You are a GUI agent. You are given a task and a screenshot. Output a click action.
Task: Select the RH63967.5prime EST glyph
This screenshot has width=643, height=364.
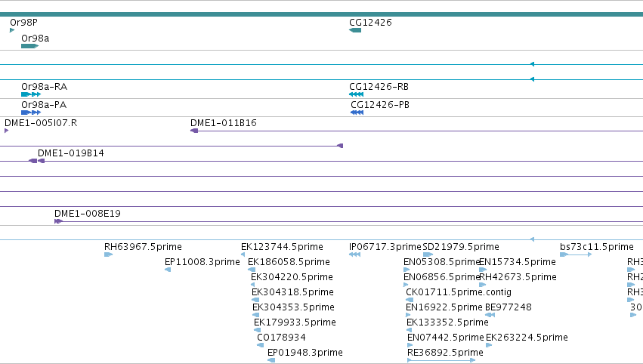[x=108, y=254]
